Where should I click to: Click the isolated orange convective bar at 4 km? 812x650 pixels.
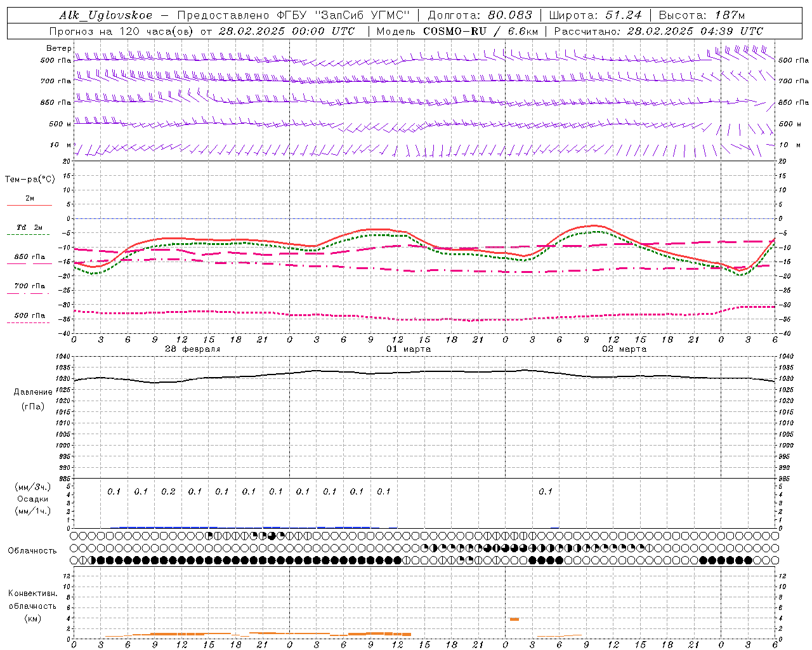(514, 619)
